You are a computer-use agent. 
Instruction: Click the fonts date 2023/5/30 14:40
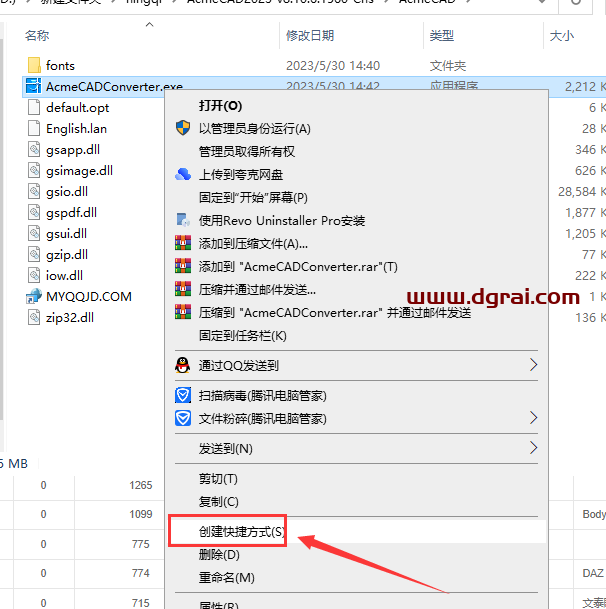(x=333, y=66)
